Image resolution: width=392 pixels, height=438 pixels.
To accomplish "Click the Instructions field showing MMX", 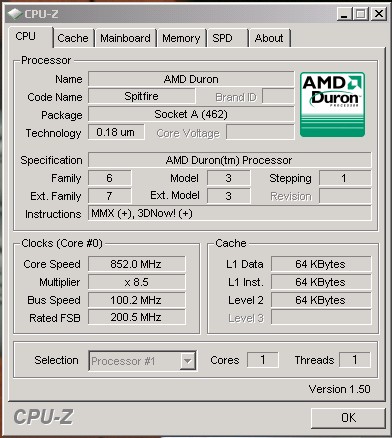I will pos(229,213).
